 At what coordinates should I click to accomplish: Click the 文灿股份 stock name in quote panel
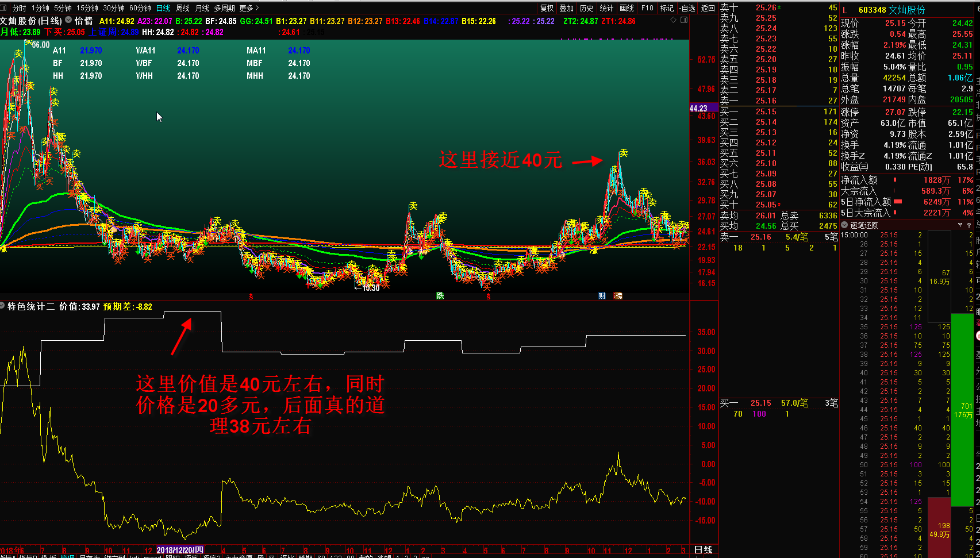pyautogui.click(x=907, y=10)
